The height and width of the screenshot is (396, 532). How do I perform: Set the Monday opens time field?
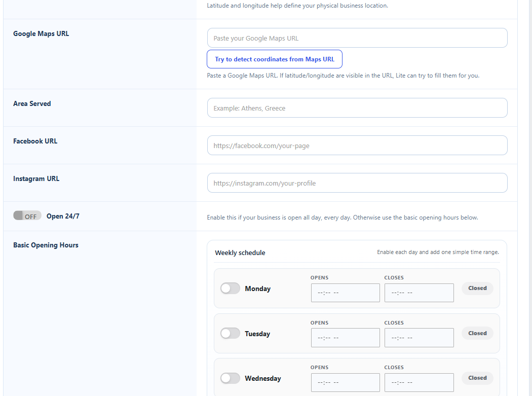click(x=346, y=293)
